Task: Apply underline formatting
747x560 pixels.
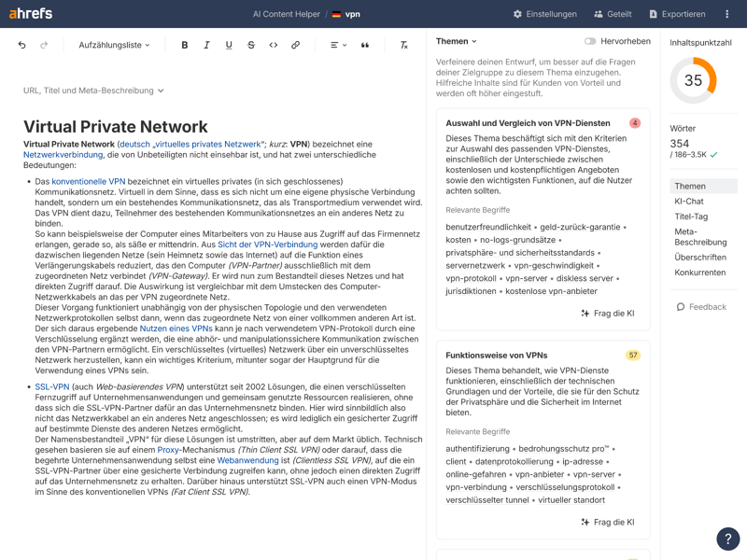Action: click(229, 45)
